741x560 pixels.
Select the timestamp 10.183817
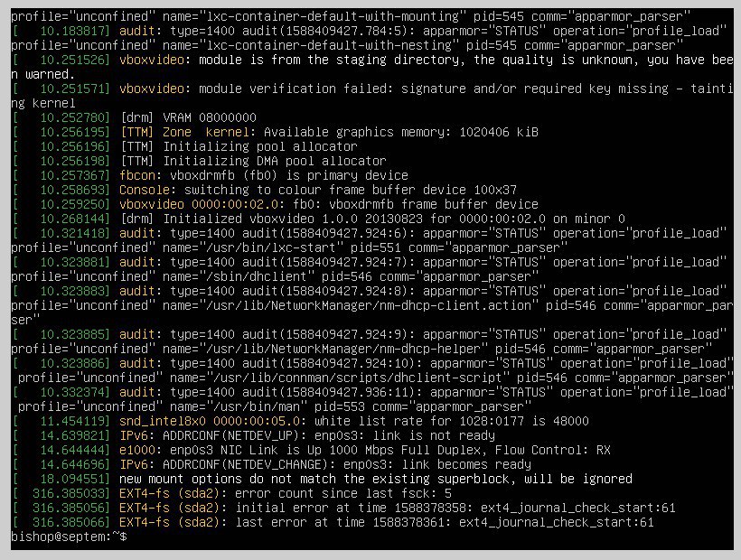click(x=72, y=32)
